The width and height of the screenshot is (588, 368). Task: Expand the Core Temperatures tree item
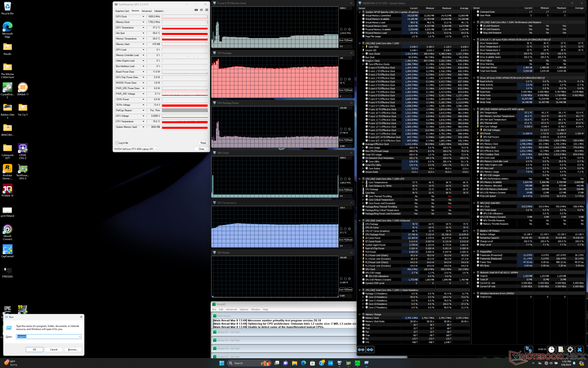pos(363,182)
